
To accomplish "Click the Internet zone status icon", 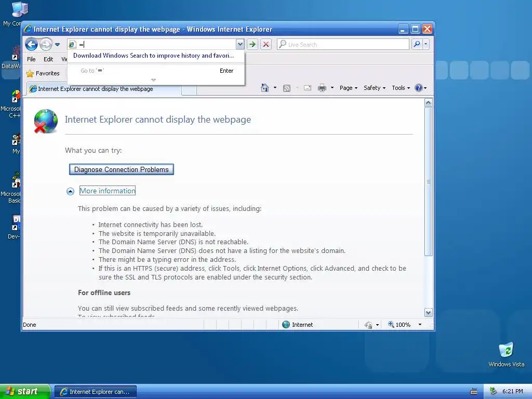I will pyautogui.click(x=286, y=325).
